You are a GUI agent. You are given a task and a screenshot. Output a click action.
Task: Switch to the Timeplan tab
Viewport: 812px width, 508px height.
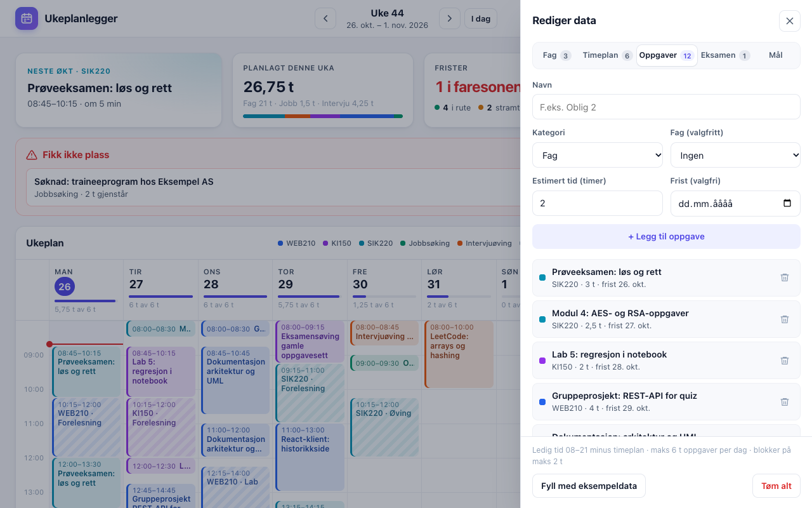[x=607, y=55]
